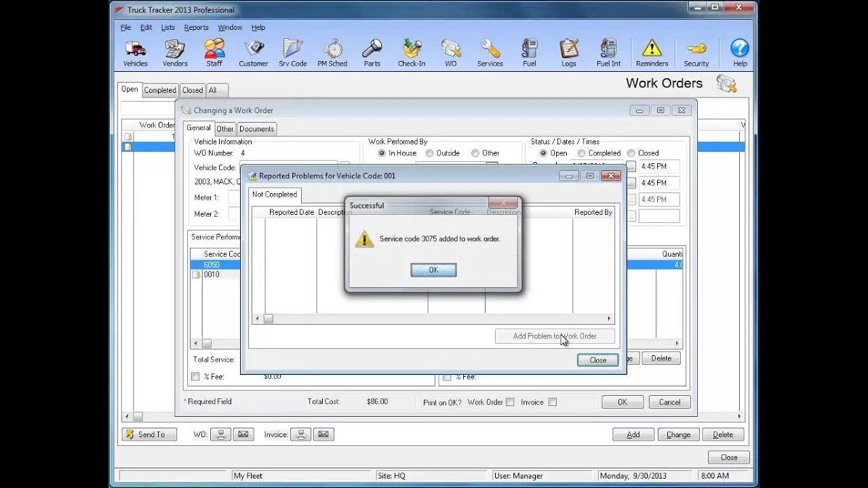
Task: Click Add Problem to Work Order button
Action: [555, 336]
